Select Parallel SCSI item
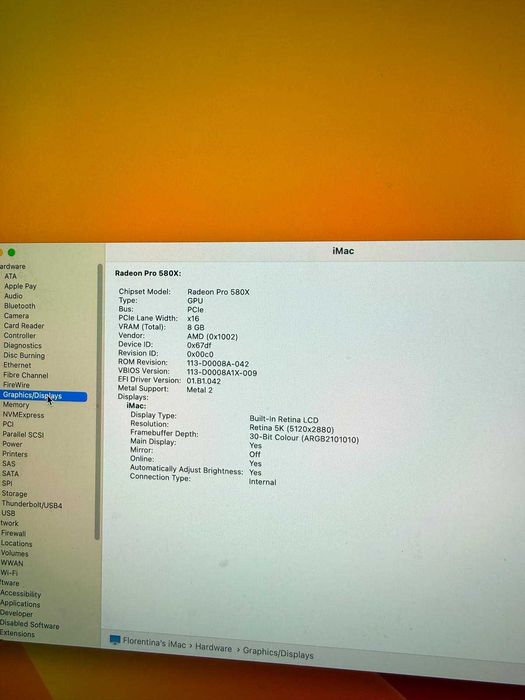 (x=23, y=434)
